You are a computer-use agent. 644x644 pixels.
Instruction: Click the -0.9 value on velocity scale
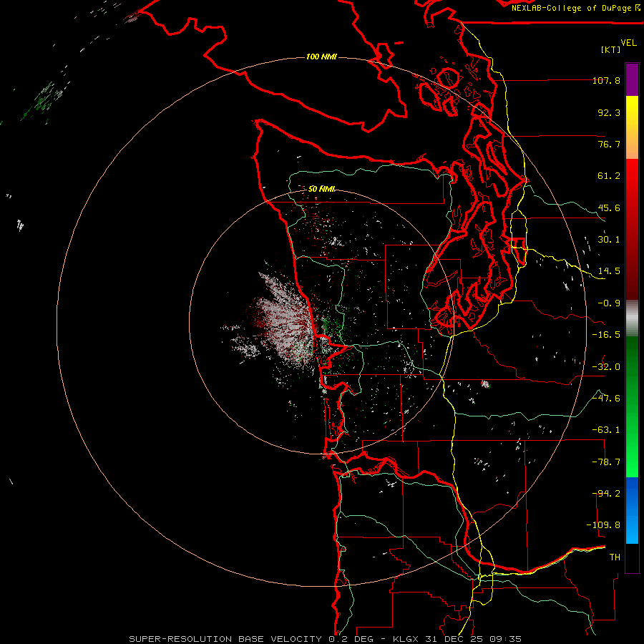(x=609, y=303)
